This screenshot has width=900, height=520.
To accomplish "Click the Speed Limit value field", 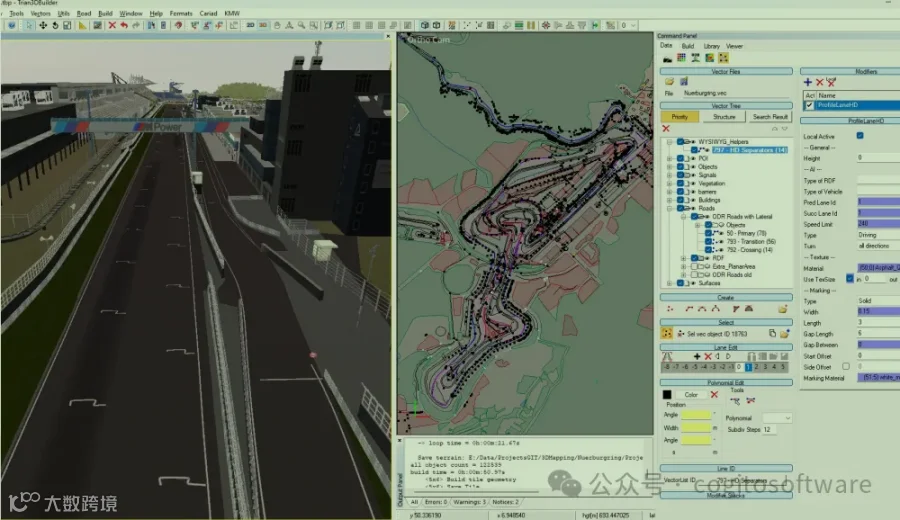I will (879, 224).
